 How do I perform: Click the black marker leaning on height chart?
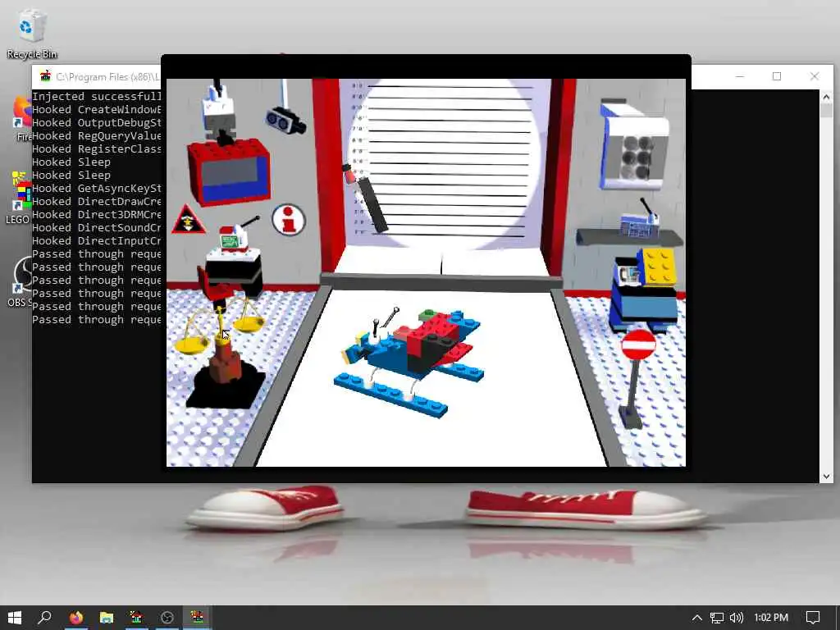pos(372,206)
